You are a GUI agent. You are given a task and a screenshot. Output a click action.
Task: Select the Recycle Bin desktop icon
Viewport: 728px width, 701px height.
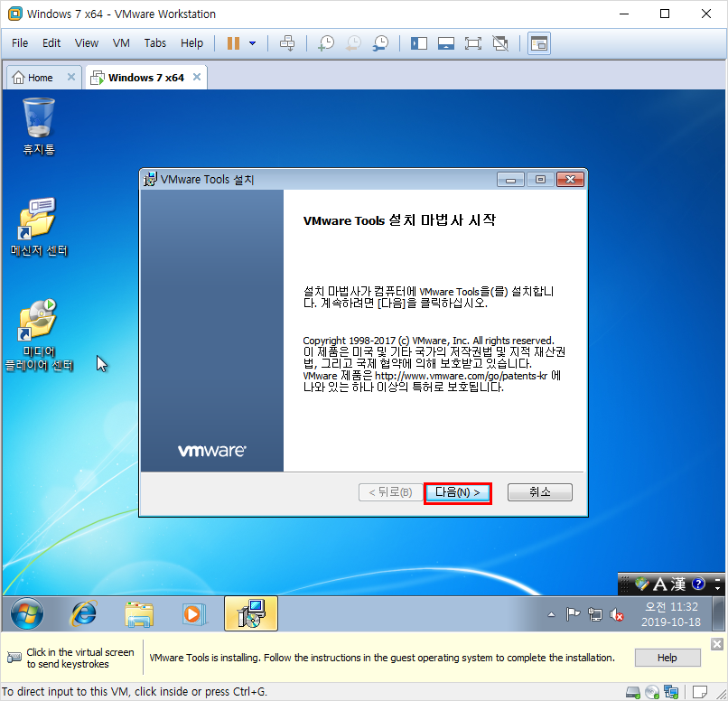coord(39,126)
